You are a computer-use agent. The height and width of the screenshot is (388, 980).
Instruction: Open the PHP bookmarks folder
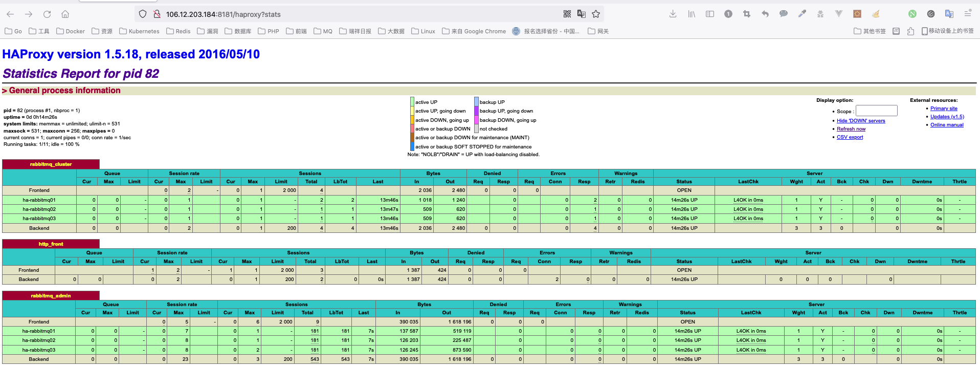(x=269, y=31)
